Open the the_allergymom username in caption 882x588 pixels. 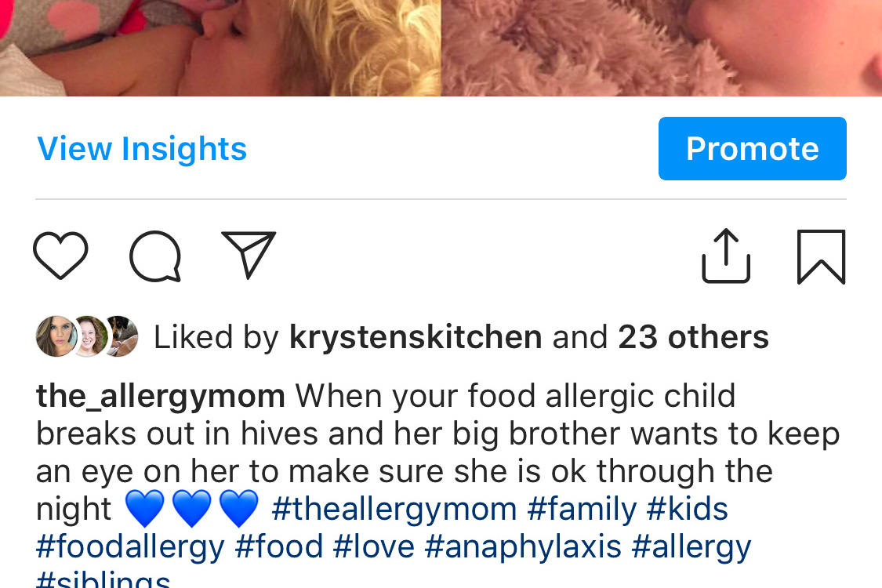[161, 396]
